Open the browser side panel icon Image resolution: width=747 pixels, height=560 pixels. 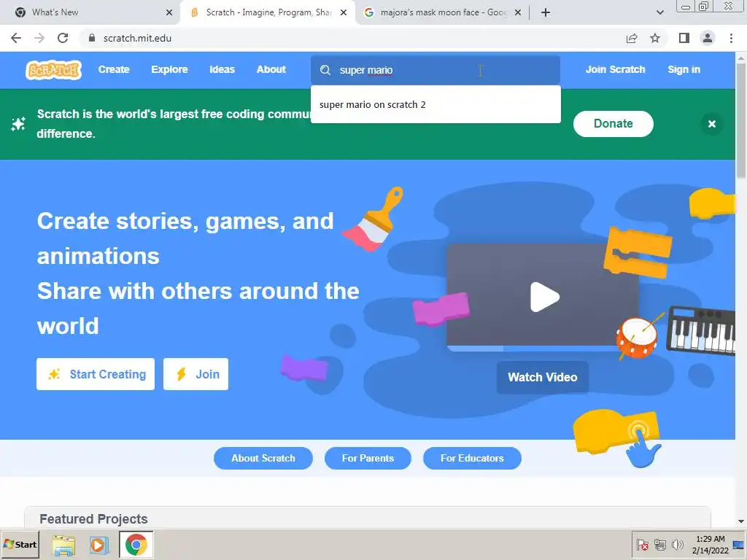(x=684, y=38)
